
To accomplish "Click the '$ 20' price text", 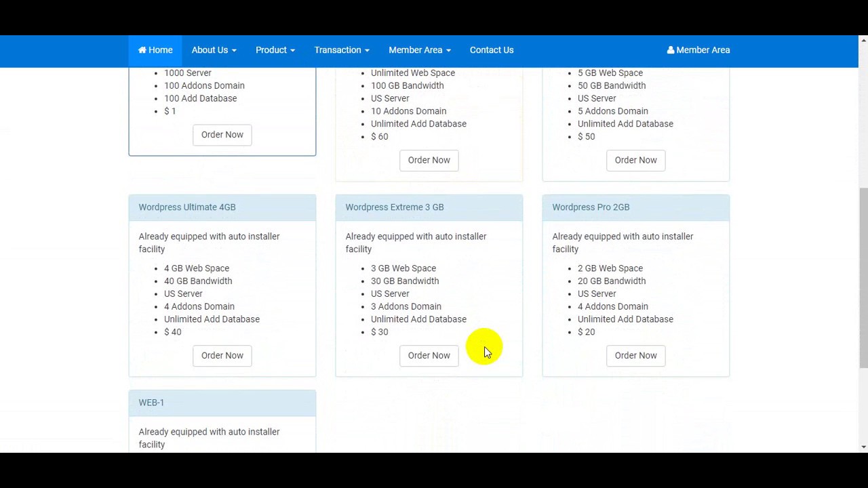I will coord(586,332).
